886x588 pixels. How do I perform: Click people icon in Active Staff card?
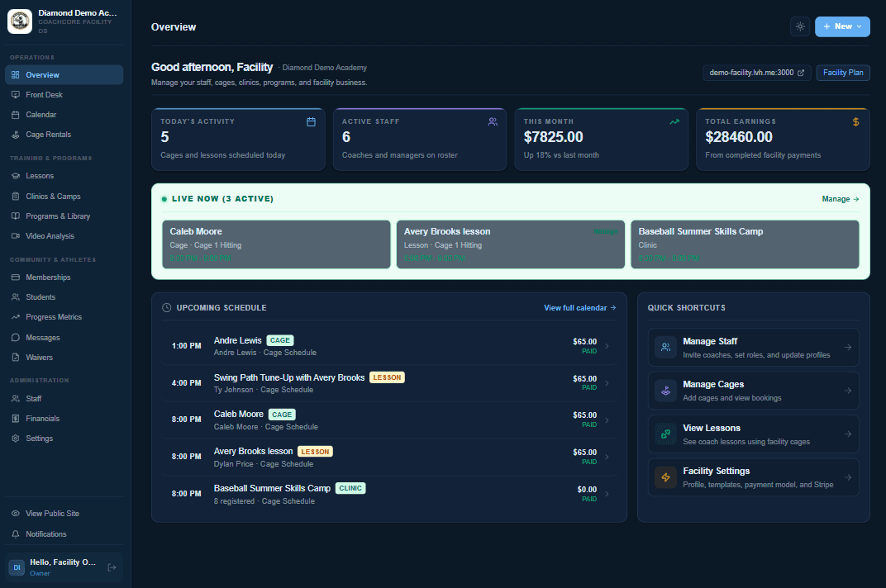tap(493, 122)
